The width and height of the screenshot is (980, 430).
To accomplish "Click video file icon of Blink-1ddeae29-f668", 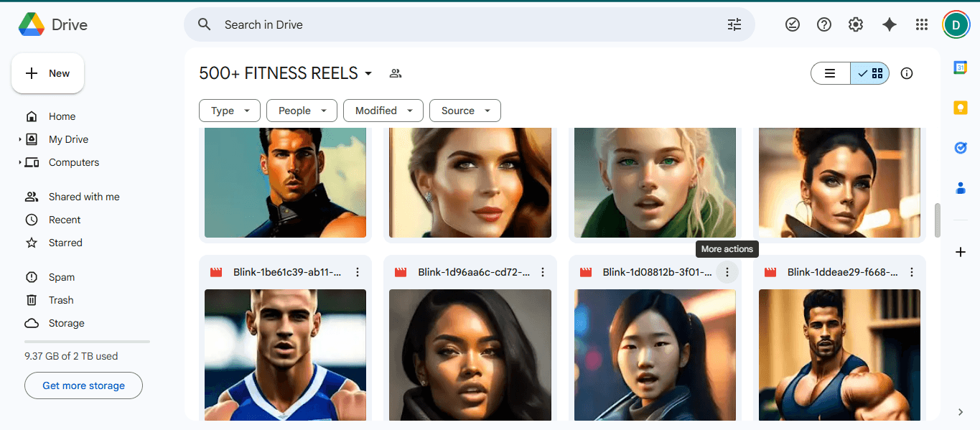I will coord(770,272).
